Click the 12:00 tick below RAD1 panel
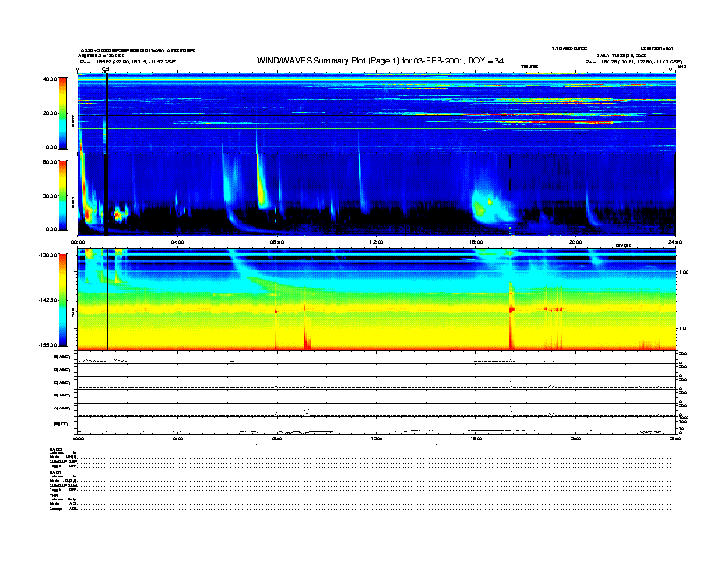728x563 pixels. click(376, 242)
